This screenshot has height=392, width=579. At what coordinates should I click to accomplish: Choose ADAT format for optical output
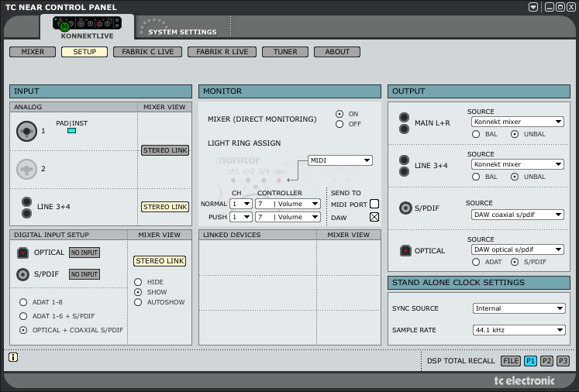pos(476,262)
